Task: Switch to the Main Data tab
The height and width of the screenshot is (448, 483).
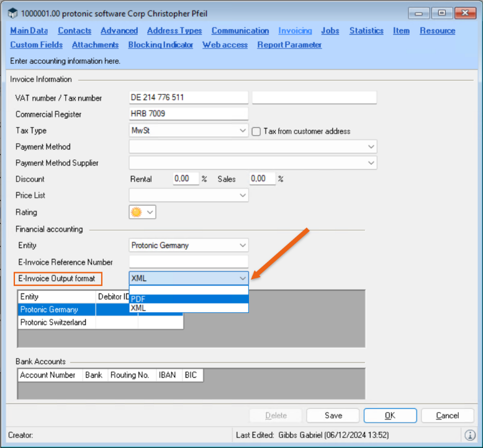Action: pyautogui.click(x=29, y=30)
